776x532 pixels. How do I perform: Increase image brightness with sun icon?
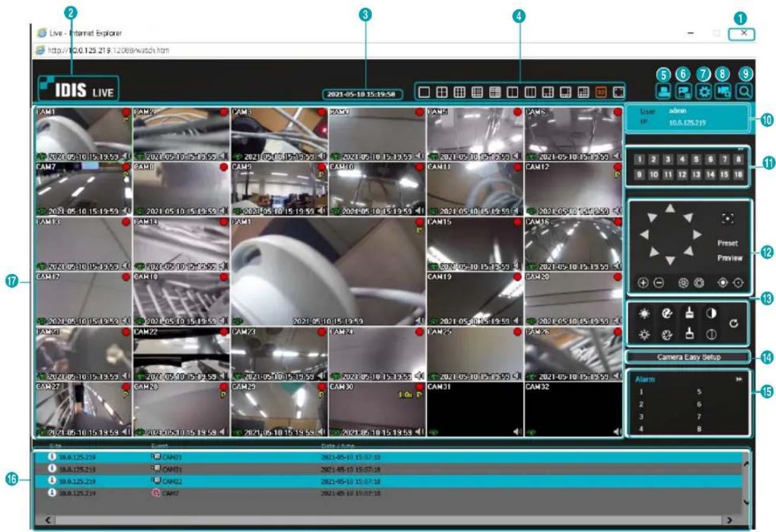(x=645, y=313)
